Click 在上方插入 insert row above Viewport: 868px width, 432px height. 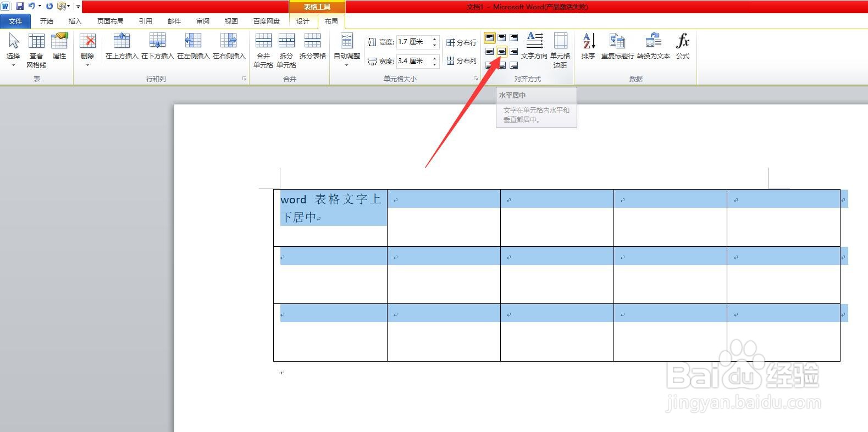click(121, 46)
